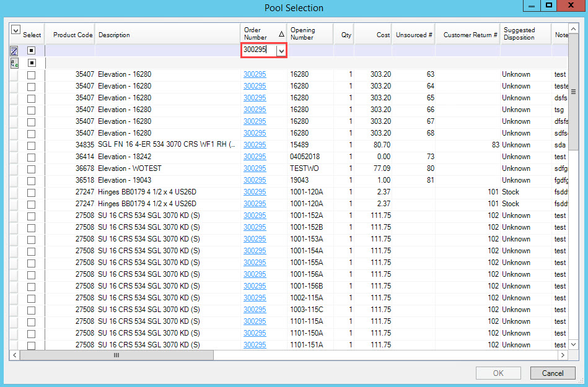Select the Cost cell showing 80.70
This screenshot has width=588, height=387.
[373, 145]
